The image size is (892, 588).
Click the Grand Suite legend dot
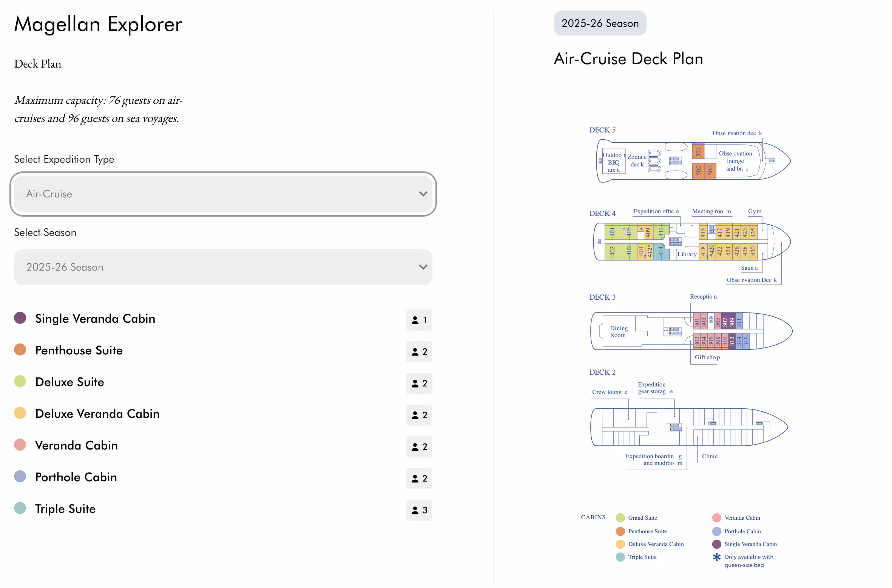coord(620,518)
